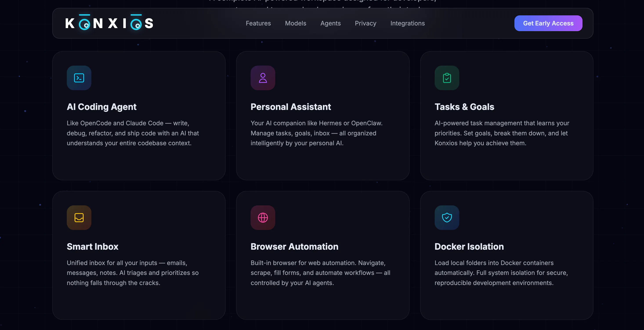
Task: Click the Get Early Access button
Action: click(548, 23)
